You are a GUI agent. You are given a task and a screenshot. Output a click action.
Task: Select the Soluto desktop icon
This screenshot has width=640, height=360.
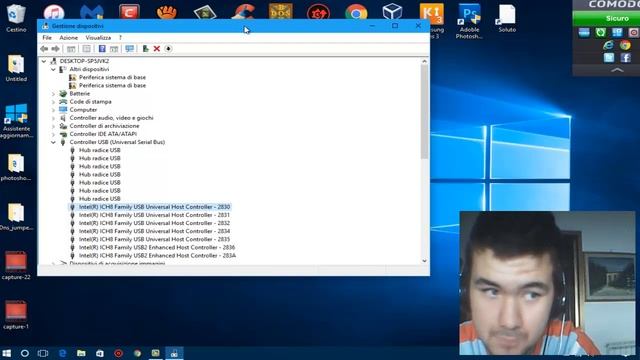click(x=507, y=18)
